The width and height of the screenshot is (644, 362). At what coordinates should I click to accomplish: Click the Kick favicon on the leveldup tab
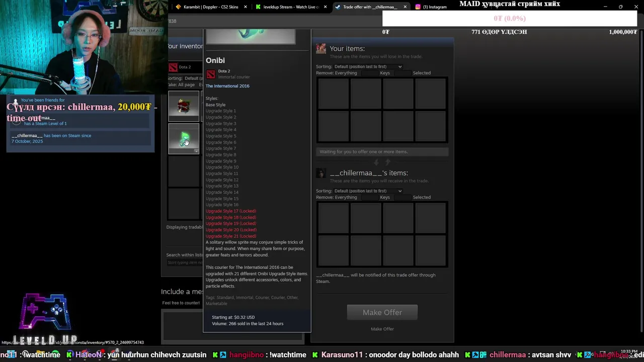258,7
